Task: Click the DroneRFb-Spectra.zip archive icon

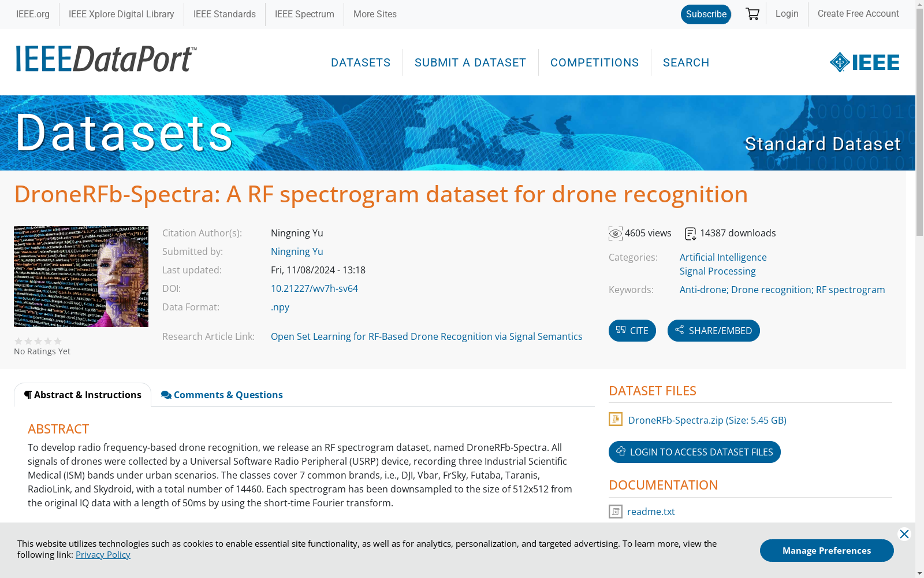Action: point(616,419)
